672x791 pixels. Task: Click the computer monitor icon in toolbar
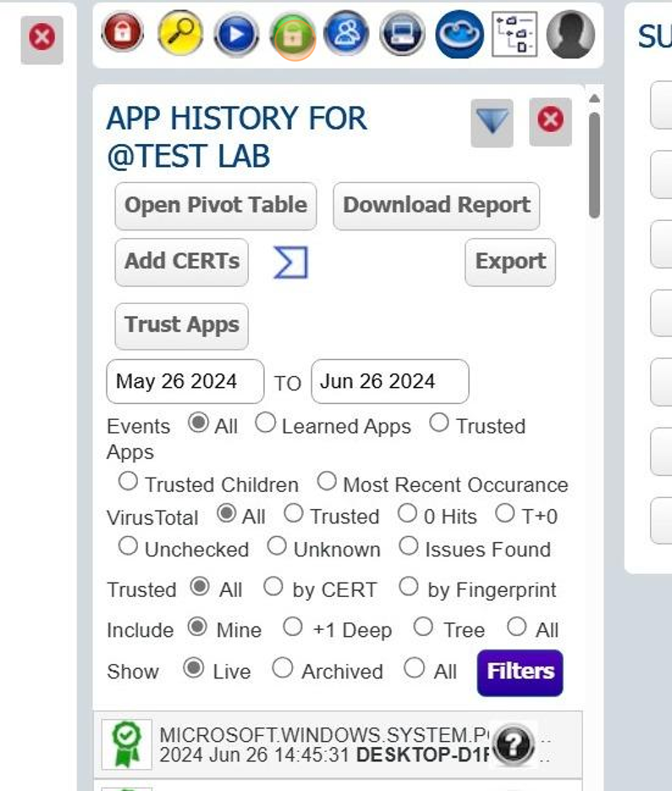pos(403,35)
